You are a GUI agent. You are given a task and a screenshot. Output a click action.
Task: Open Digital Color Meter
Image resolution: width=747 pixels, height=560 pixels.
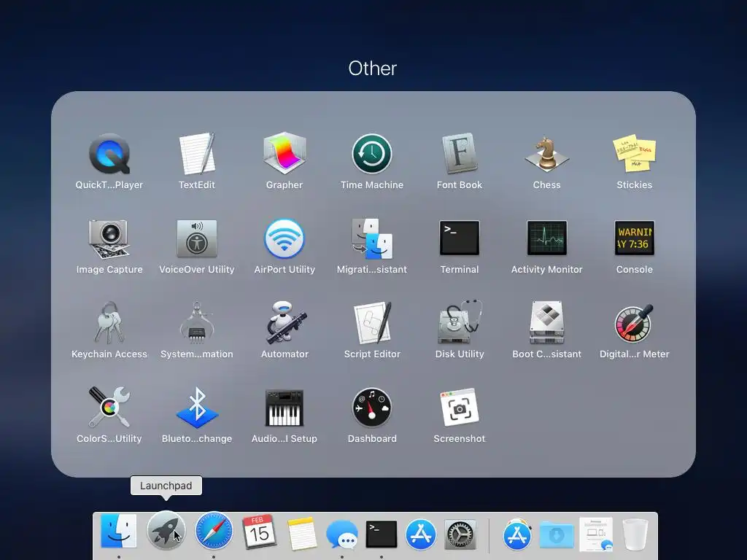point(634,323)
